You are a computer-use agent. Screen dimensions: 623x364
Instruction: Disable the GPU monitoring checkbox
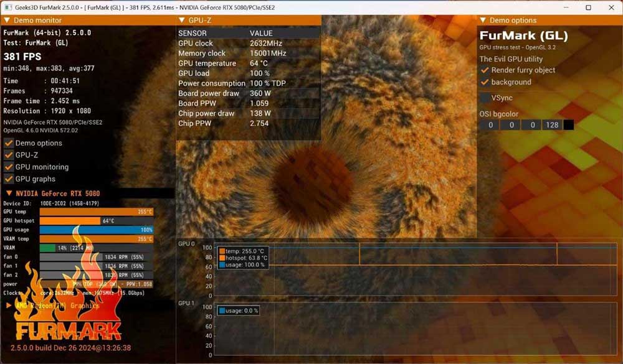9,167
